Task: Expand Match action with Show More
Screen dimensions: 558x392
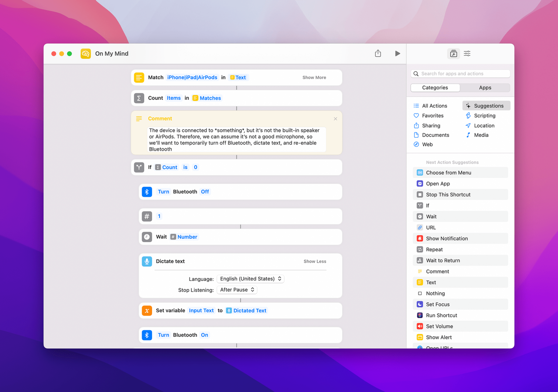Action: click(x=314, y=78)
